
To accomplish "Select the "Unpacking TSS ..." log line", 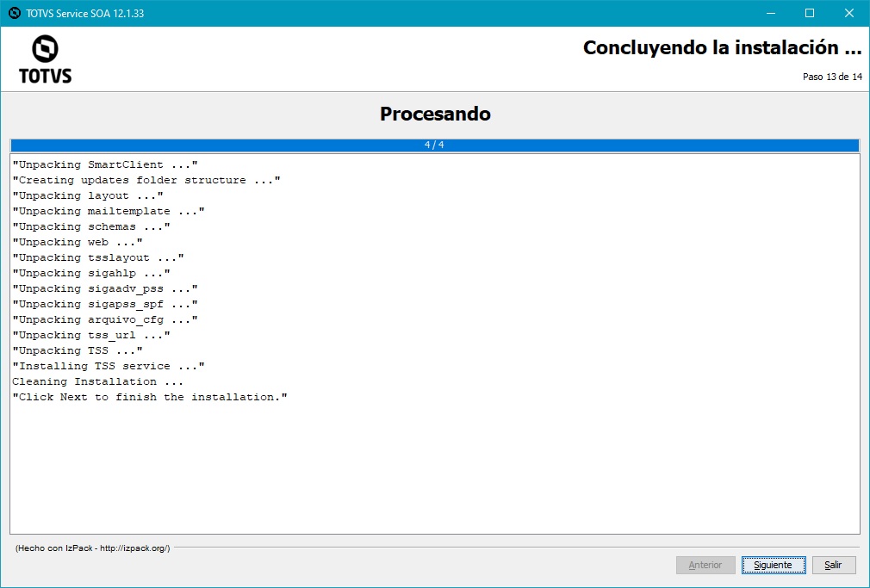I will (x=78, y=351).
